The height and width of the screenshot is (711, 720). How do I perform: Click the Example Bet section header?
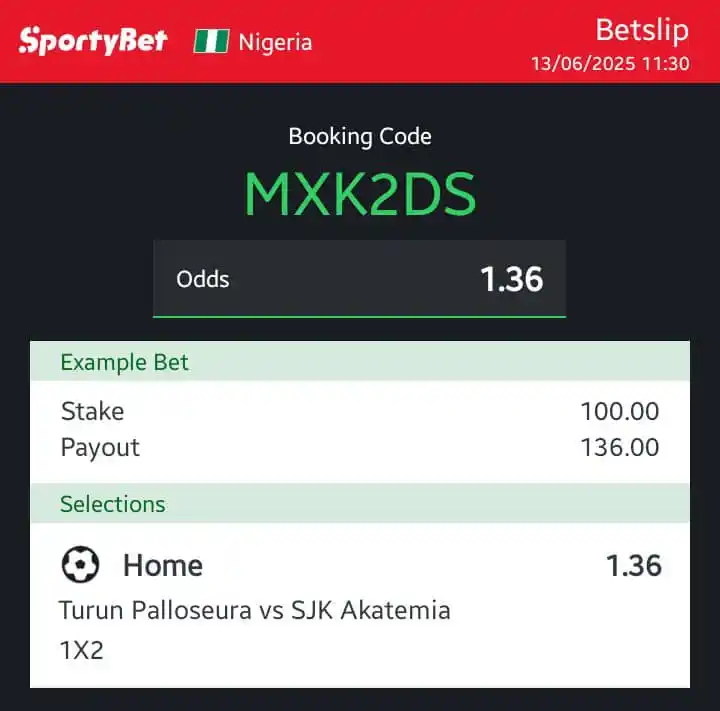click(360, 361)
